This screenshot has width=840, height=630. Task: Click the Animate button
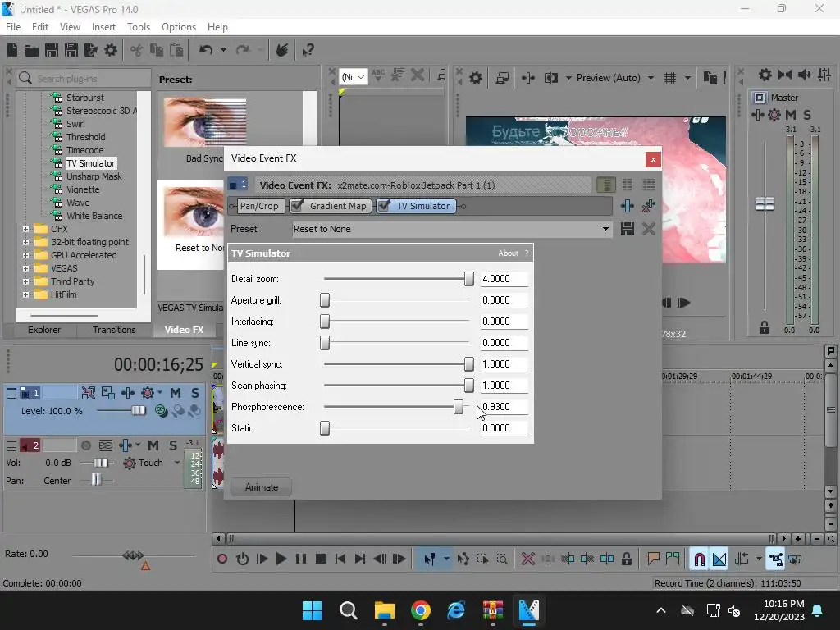coord(262,487)
